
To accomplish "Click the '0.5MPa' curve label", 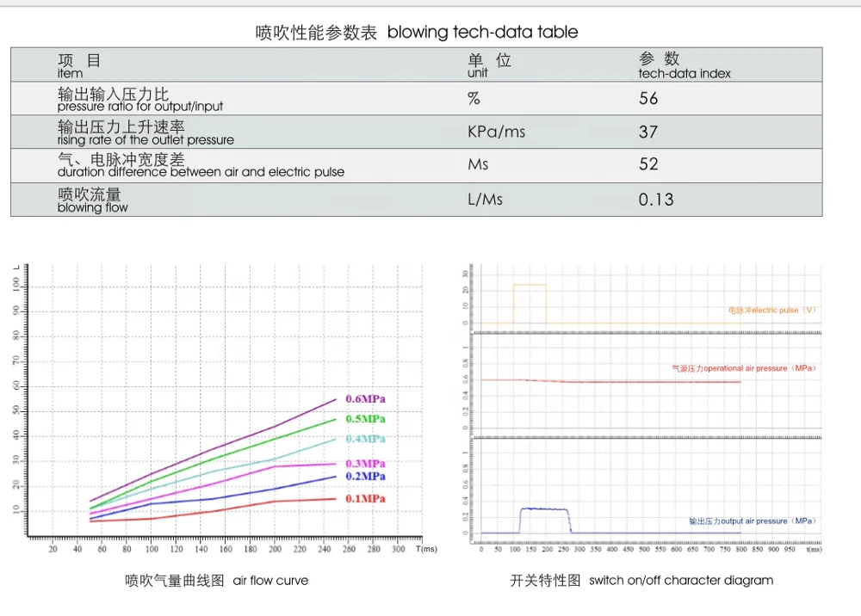I will 365,419.
